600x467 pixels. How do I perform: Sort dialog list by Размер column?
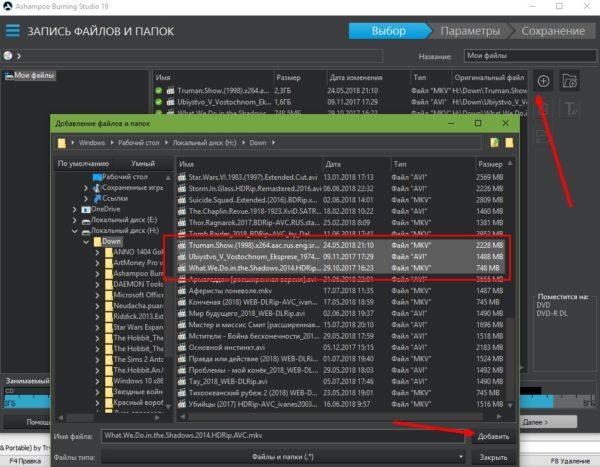tap(491, 164)
